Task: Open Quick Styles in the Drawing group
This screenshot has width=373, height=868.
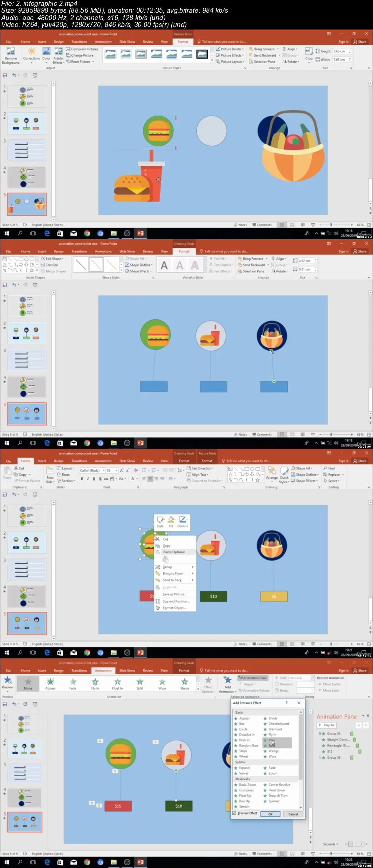Action: pos(284,475)
